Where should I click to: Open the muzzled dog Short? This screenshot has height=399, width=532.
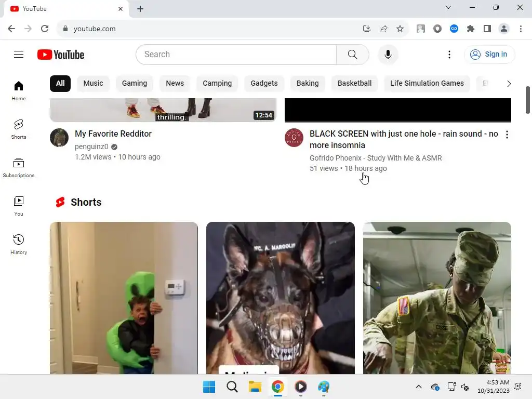click(280, 298)
